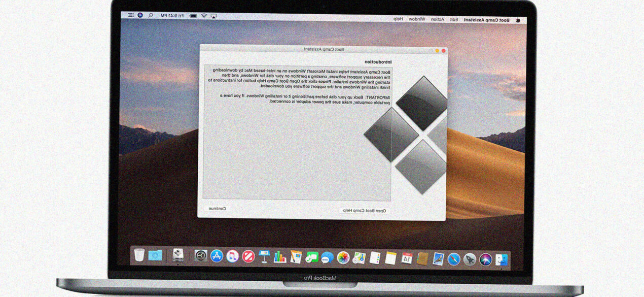Click the Continue button
This screenshot has height=297, width=644.
click(217, 208)
